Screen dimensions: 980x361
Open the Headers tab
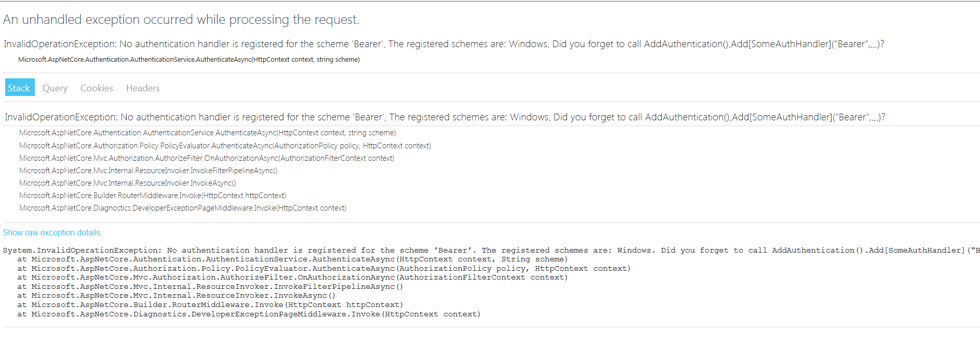click(143, 88)
